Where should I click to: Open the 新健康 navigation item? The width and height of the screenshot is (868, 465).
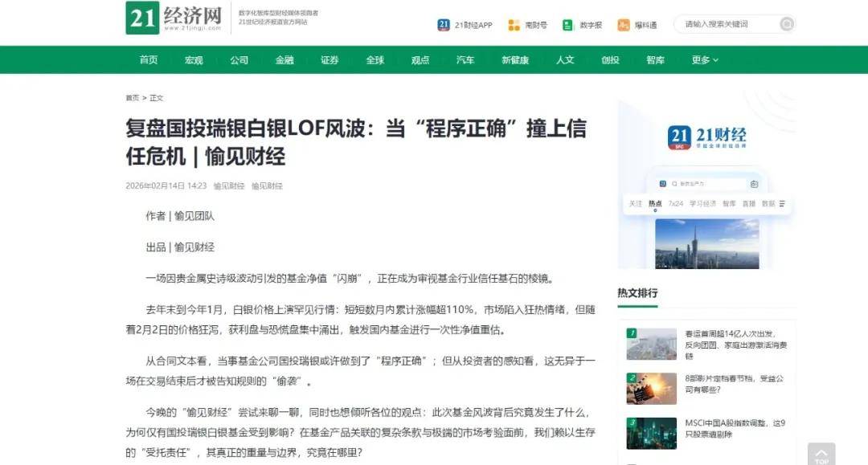515,59
